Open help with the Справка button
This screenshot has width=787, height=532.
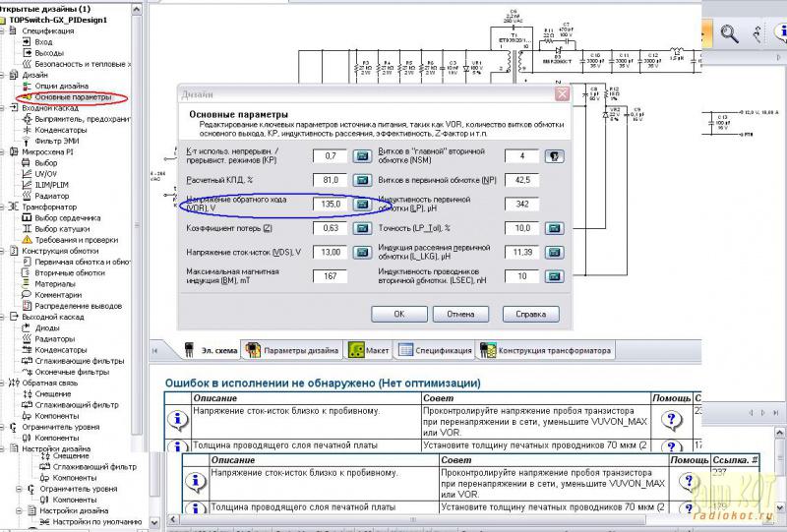point(523,314)
